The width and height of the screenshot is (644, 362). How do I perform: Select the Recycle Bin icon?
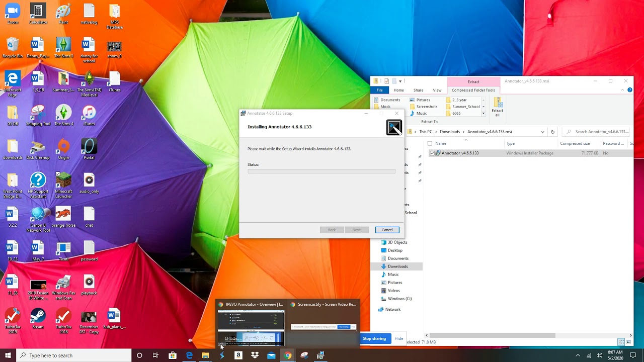[x=13, y=48]
